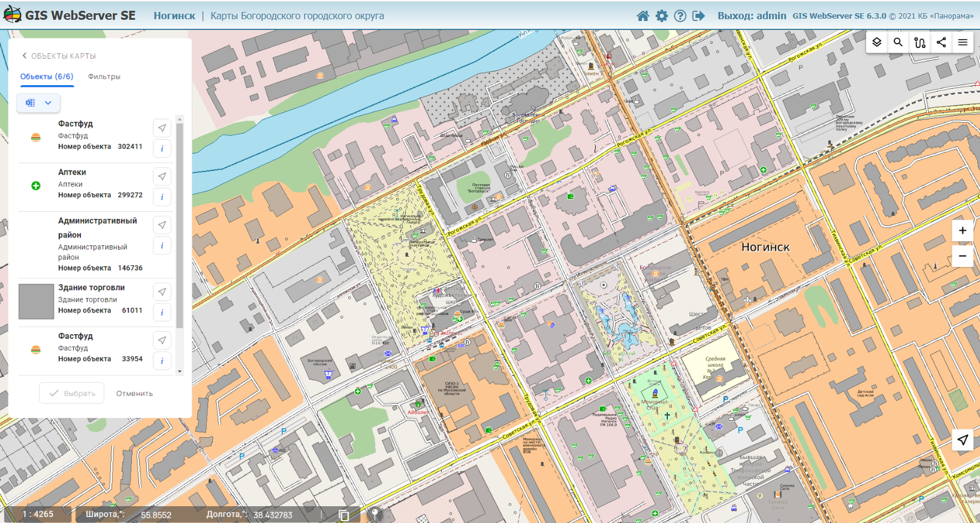The height and width of the screenshot is (523, 980).
Task: Switch to Фильтры tab
Action: click(104, 77)
